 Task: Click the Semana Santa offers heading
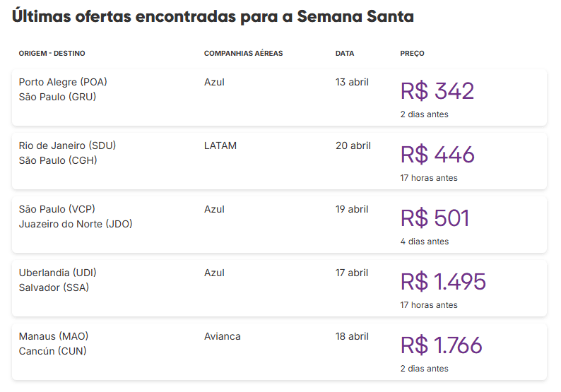pyautogui.click(x=213, y=17)
